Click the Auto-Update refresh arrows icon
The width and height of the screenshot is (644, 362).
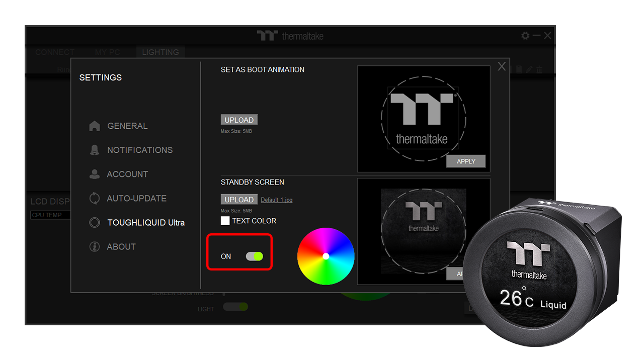pyautogui.click(x=95, y=198)
